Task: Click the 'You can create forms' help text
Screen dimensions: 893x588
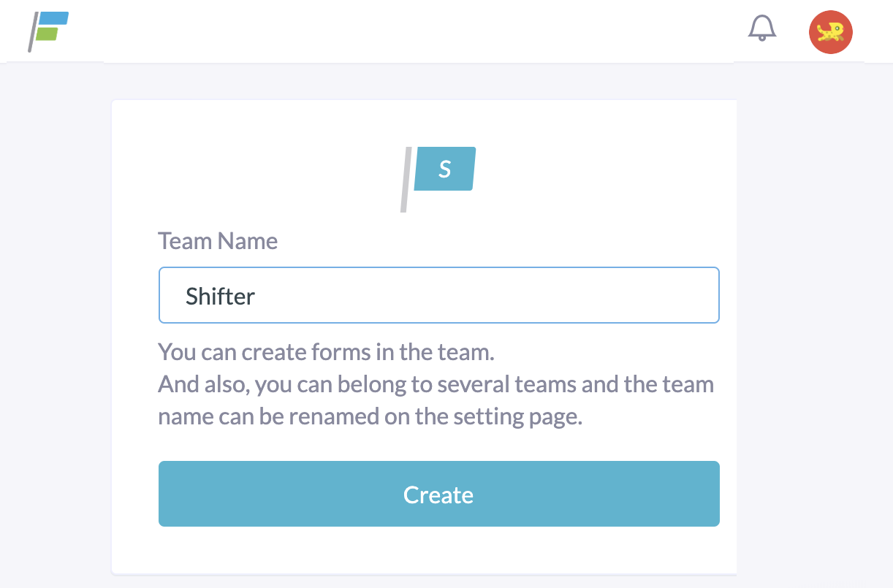Action: tap(327, 352)
